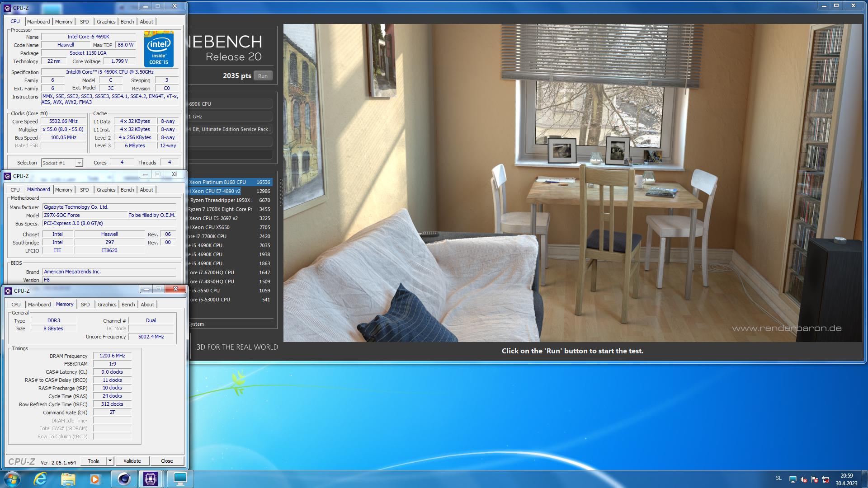Click the Model field Z97X-SOC Force

[85, 216]
